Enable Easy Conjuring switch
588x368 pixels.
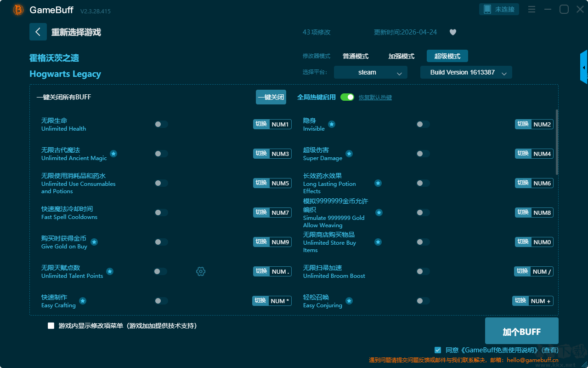point(423,301)
